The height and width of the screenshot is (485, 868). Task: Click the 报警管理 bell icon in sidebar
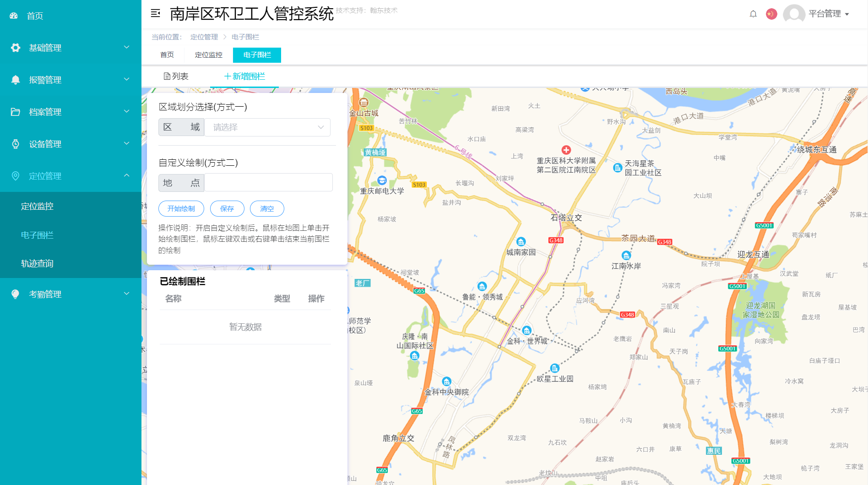point(16,80)
